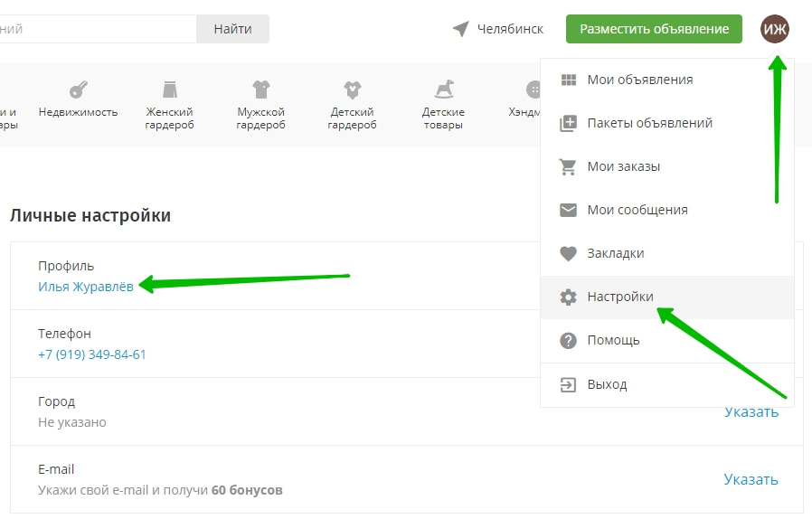Change location via Челябинск selector
Screen dimensions: 812x519
tap(499, 29)
